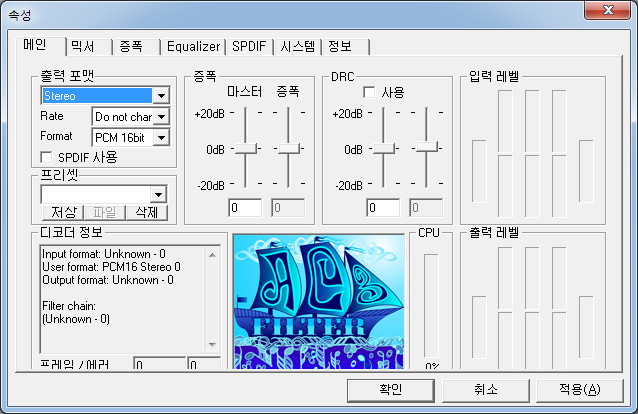Open the 믹서 tab
The image size is (638, 414).
click(x=89, y=47)
